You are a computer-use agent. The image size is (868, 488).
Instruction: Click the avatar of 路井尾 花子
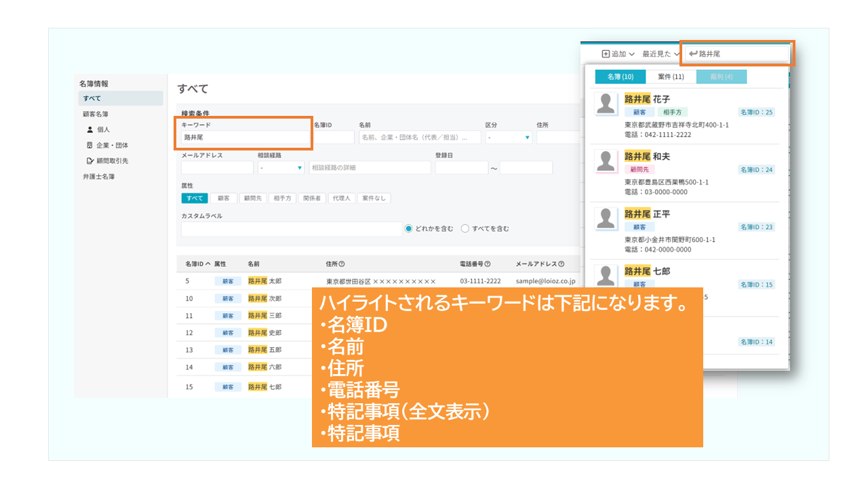pyautogui.click(x=606, y=105)
